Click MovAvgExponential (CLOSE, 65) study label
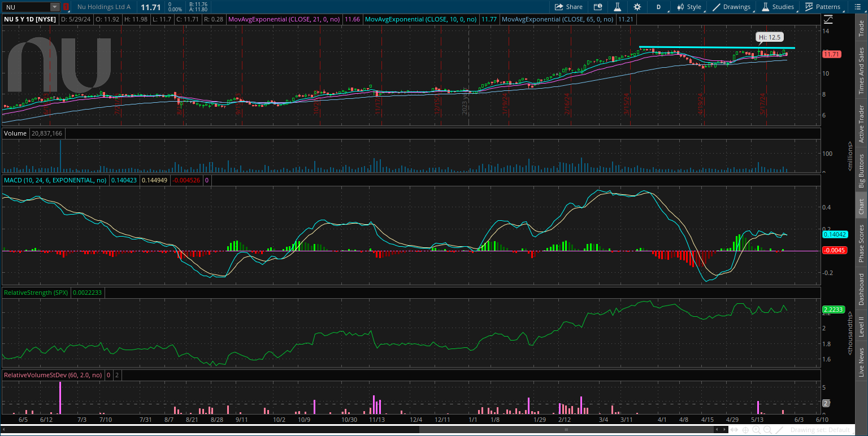This screenshot has width=868, height=436. pyautogui.click(x=558, y=19)
